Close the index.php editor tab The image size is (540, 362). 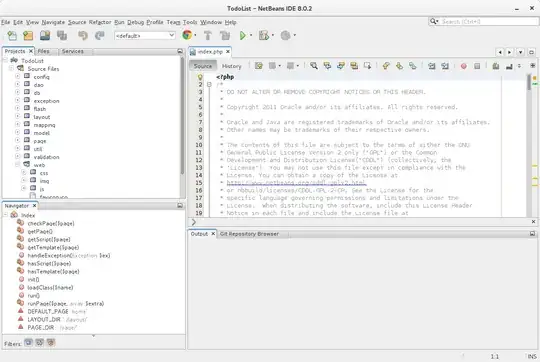[228, 52]
